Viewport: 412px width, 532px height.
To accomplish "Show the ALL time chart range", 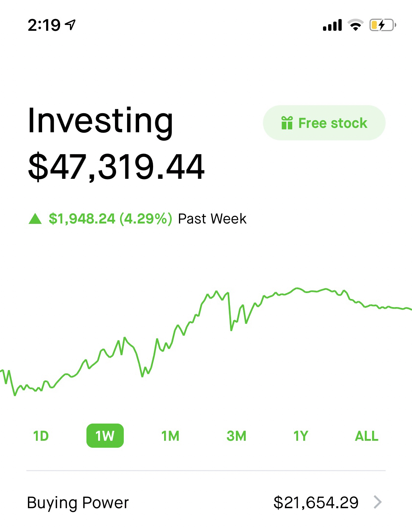I will click(x=366, y=436).
